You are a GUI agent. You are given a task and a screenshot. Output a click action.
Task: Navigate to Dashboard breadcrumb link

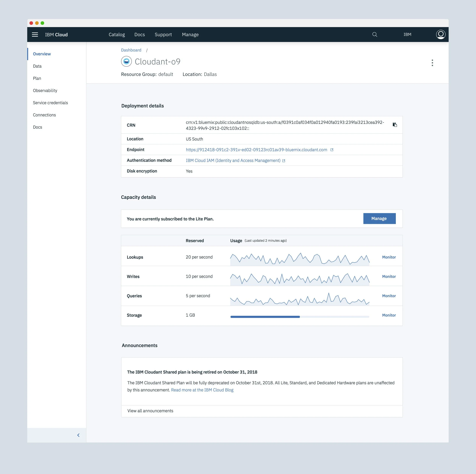131,50
